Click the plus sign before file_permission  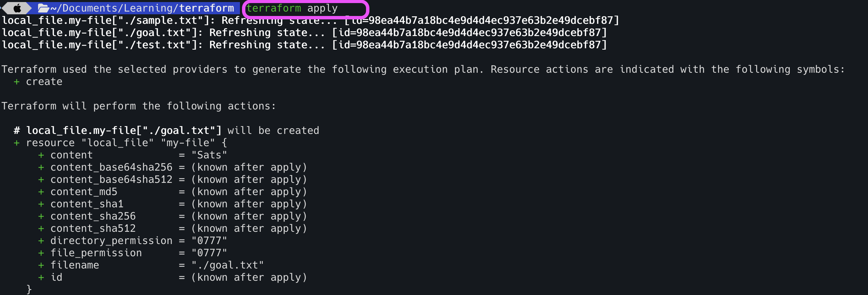41,253
